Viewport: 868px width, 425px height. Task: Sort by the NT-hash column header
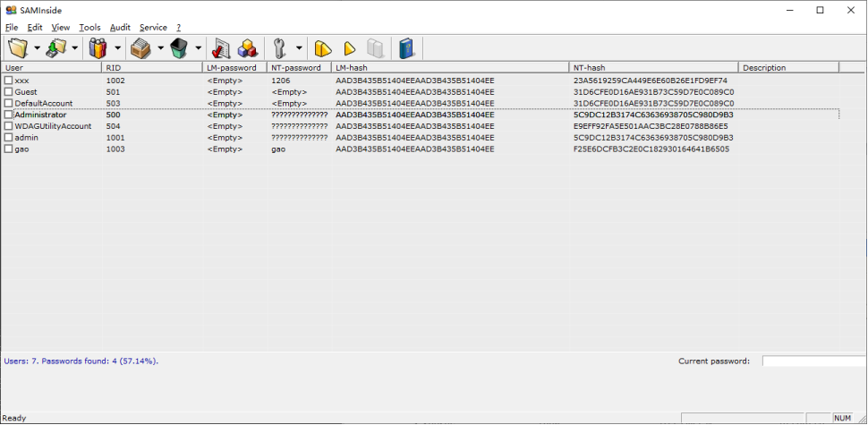654,67
